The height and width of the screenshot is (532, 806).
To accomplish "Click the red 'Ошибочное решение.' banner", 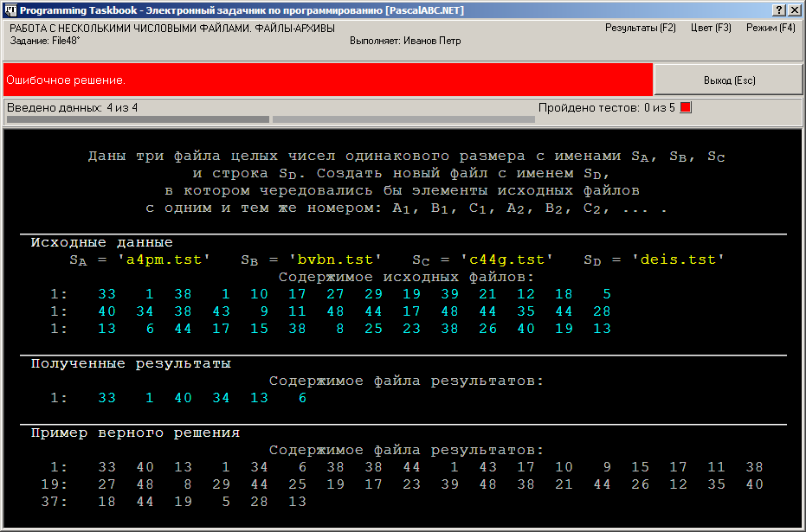I will pos(328,80).
